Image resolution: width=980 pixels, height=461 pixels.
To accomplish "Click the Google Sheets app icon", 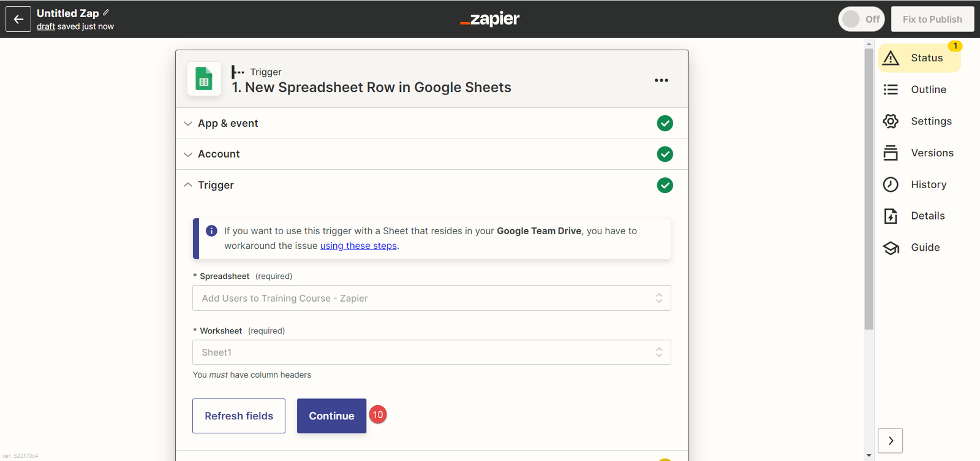I will tap(204, 80).
